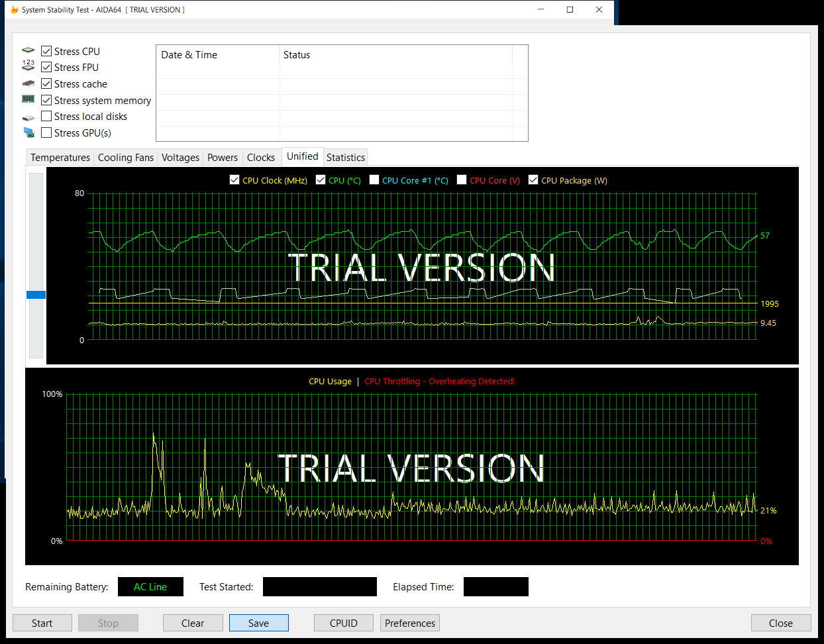The width and height of the screenshot is (824, 644).
Task: Minimize the System Stability Test window
Action: pos(541,10)
